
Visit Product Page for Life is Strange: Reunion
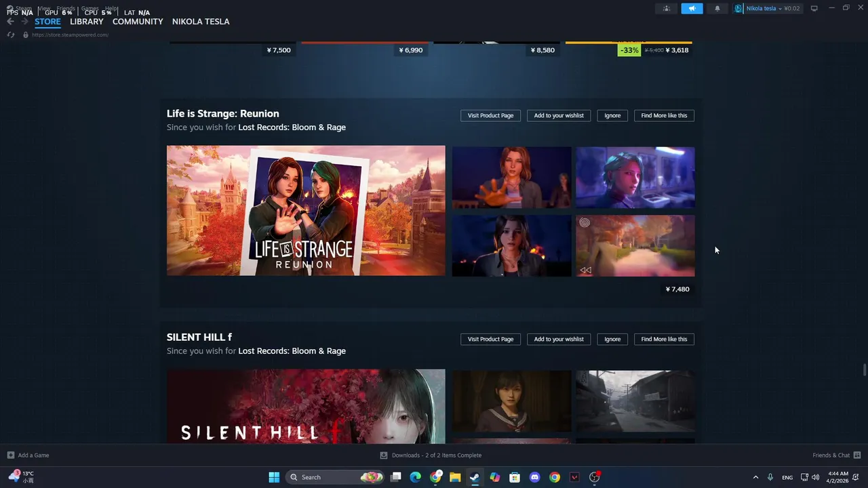tap(490, 115)
